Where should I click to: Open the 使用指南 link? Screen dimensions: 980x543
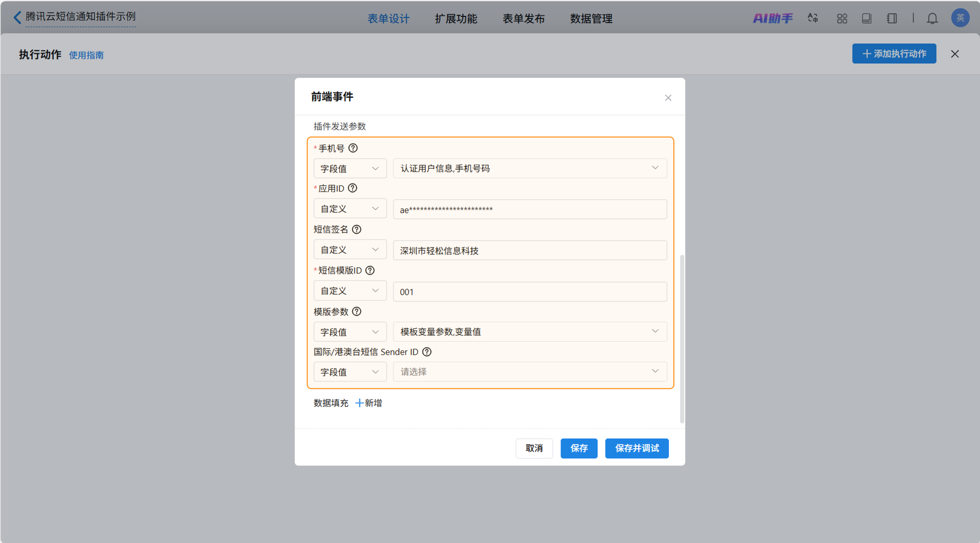(x=86, y=55)
